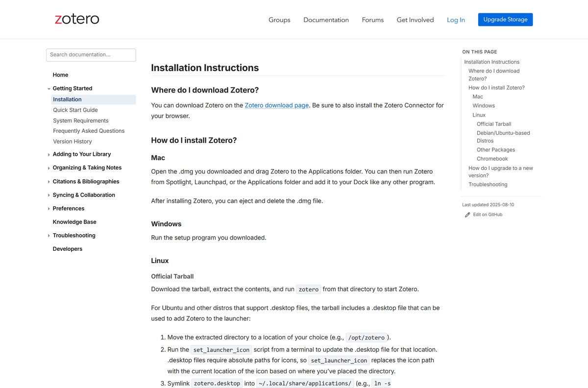This screenshot has width=588, height=388.
Task: Click the Official Tarball subheading
Action: coord(172,276)
